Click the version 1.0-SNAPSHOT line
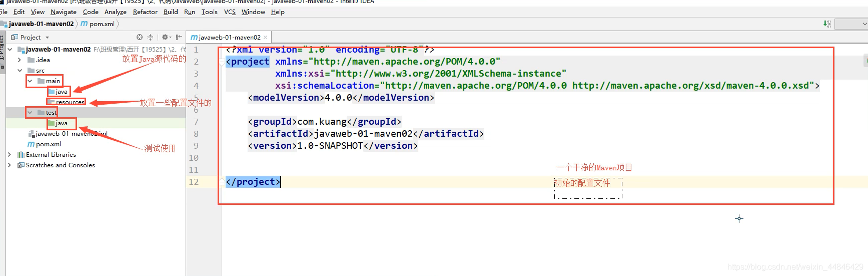 pos(333,146)
